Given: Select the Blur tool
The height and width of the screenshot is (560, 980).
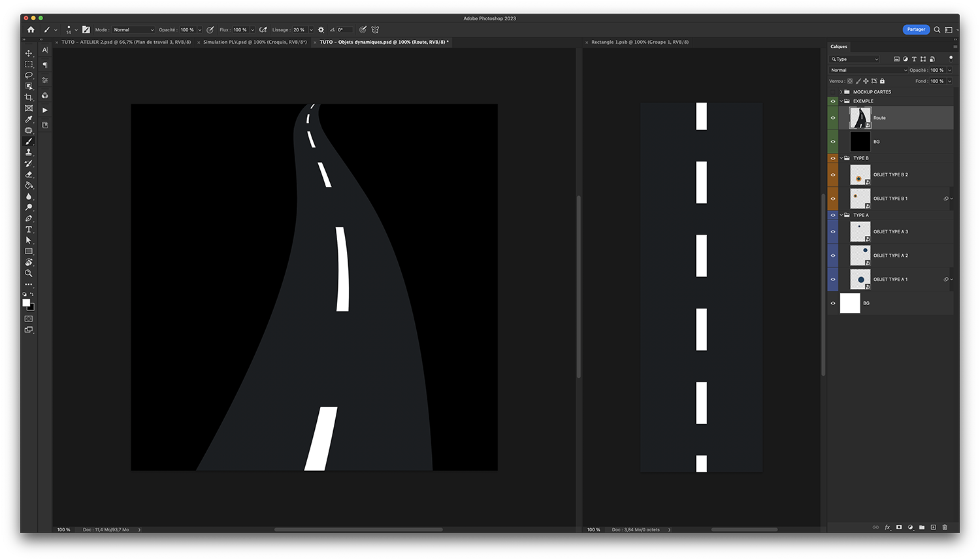Looking at the screenshot, I should [29, 197].
